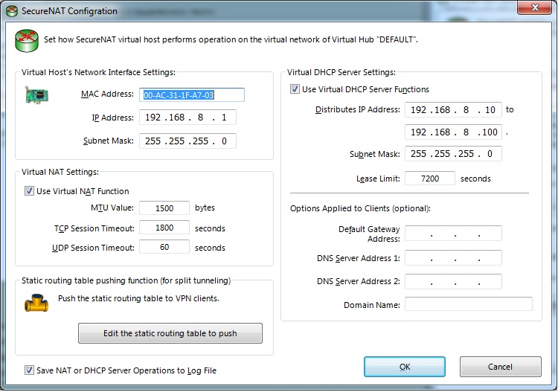Screen dimensions: 558x392
Task: Click the 'UDP Session Timeout:' label
Action: click(x=93, y=248)
